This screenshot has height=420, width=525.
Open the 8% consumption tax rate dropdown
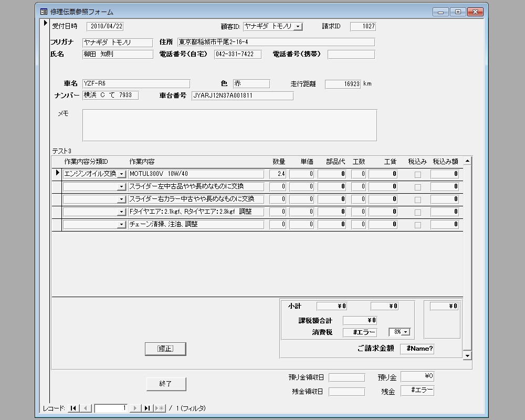pyautogui.click(x=405, y=332)
